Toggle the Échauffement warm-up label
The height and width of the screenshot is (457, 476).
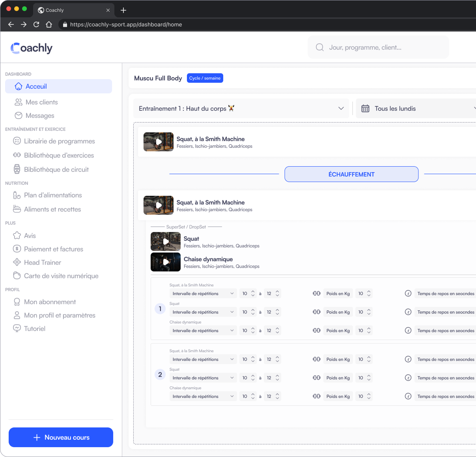point(351,174)
